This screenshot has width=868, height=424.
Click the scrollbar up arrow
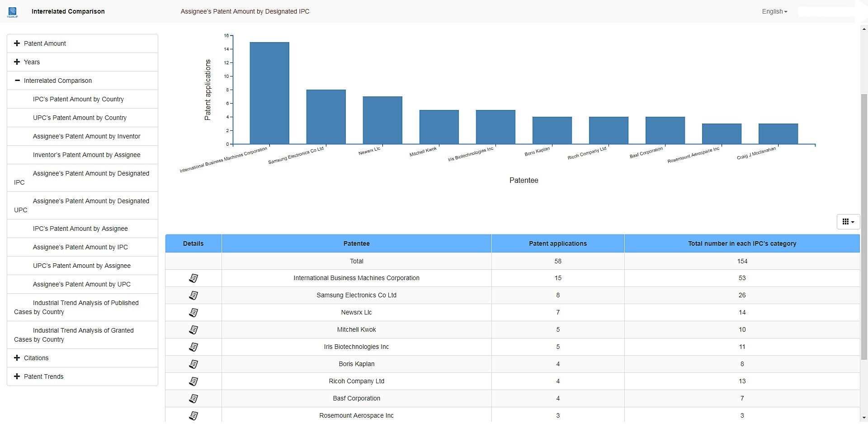864,29
